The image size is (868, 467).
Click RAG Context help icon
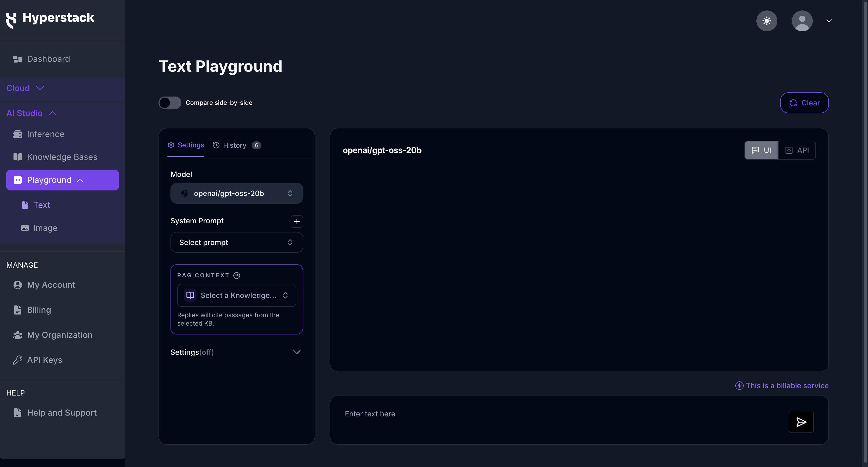(237, 276)
